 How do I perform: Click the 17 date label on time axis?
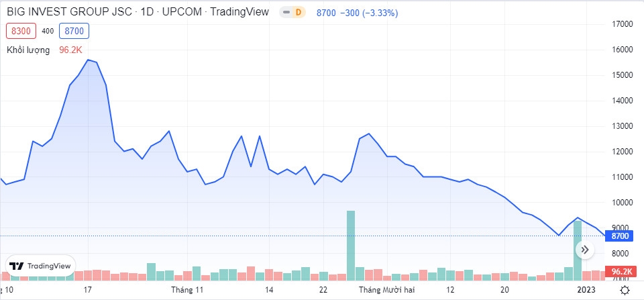pos(88,290)
